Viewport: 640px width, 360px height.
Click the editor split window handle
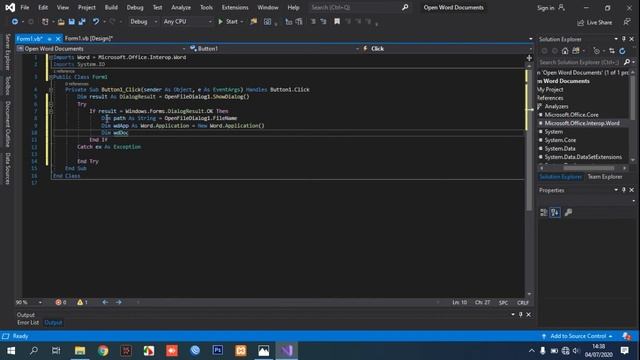pyautogui.click(x=529, y=58)
